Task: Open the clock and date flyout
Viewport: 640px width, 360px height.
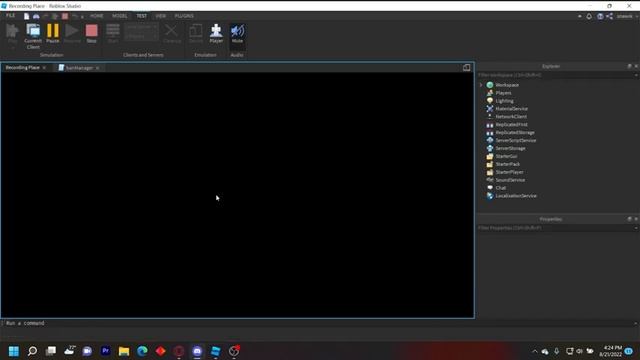Action: point(611,351)
